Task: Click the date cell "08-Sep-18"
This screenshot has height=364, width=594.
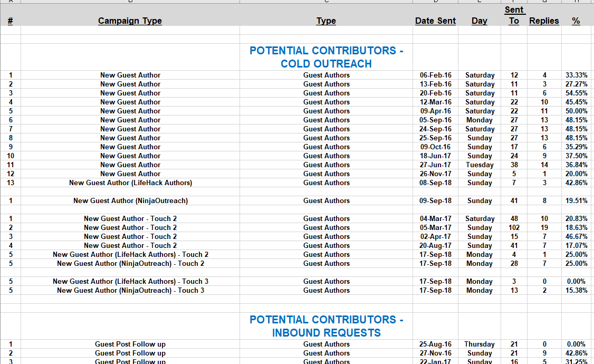Action: tap(435, 183)
